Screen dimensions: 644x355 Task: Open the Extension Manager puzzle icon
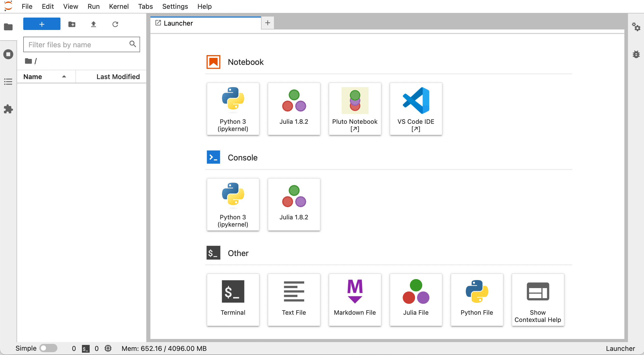tap(8, 109)
